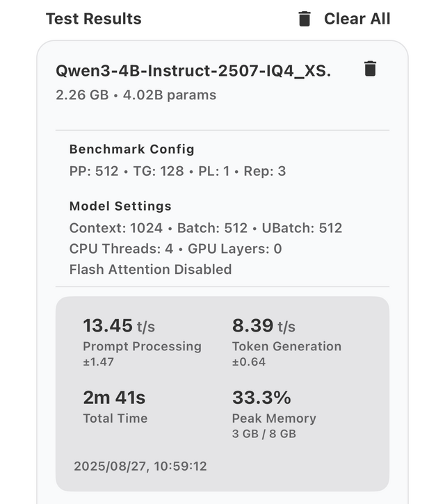Screen dimensions: 445x504
Task: Click the 8.39 t/s token generation value
Action: click(x=263, y=325)
